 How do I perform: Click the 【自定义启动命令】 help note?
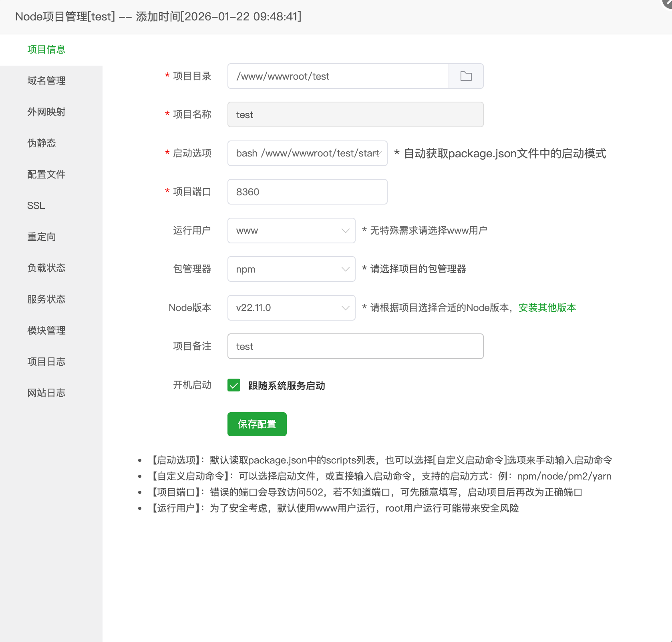(x=379, y=476)
